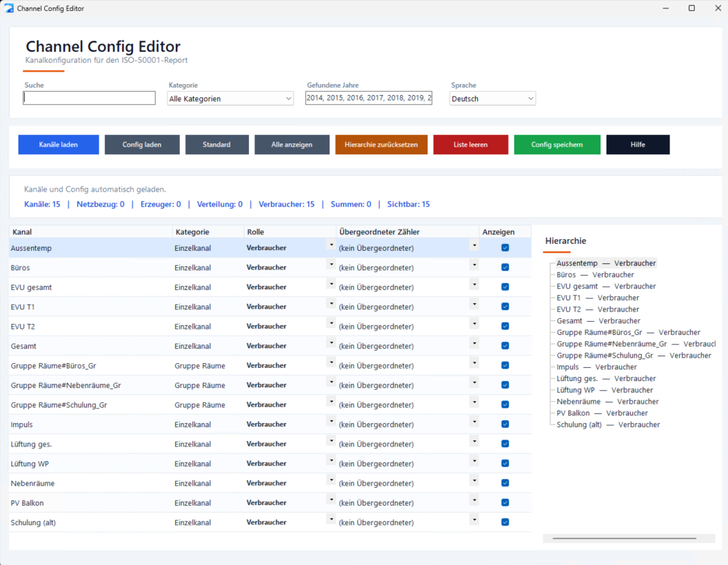Open the Sprache language dropdown
This screenshot has height=565, width=728.
click(x=493, y=99)
